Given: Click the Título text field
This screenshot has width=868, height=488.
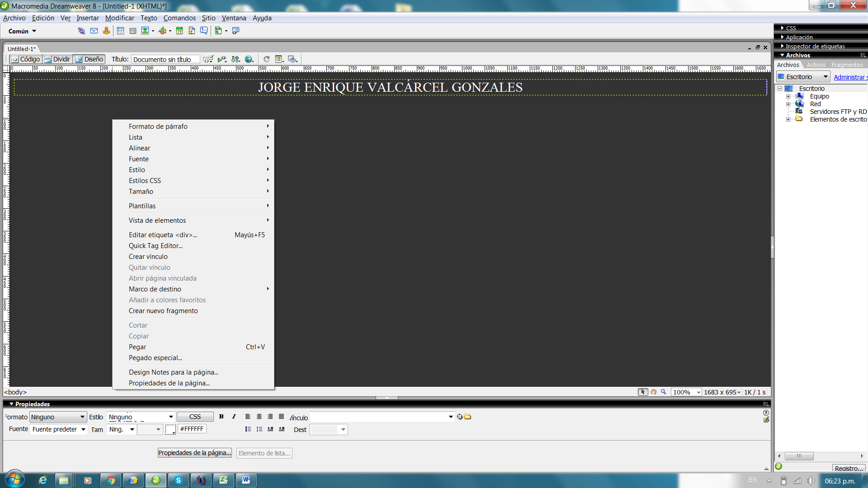Looking at the screenshot, I should tap(165, 59).
